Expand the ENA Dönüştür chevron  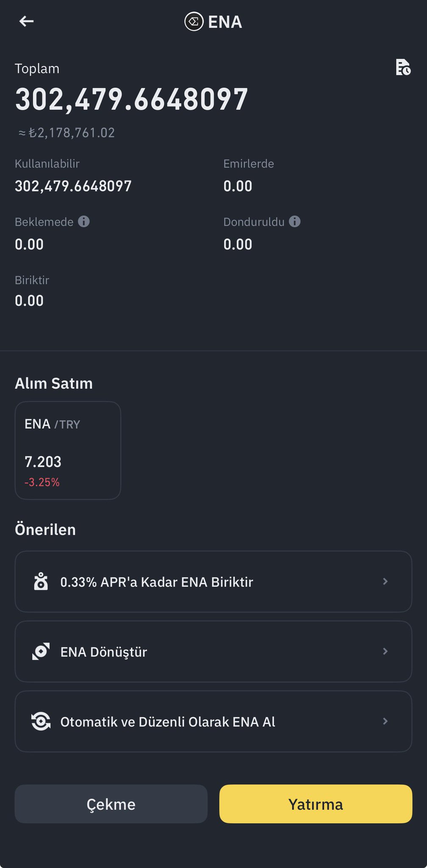click(x=385, y=651)
